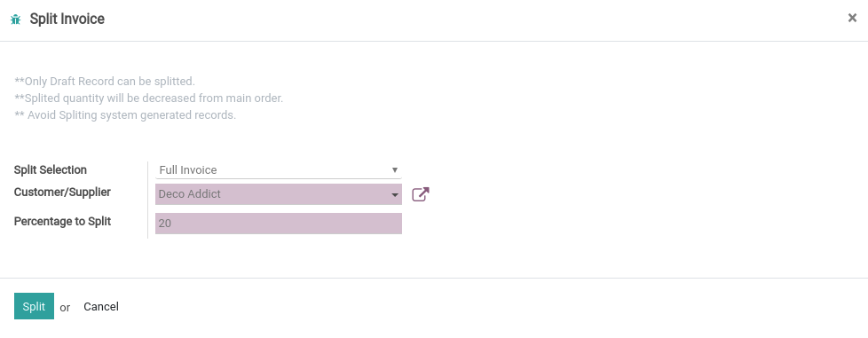Click the Split Selection label
This screenshot has height=338, width=868.
click(x=51, y=169)
